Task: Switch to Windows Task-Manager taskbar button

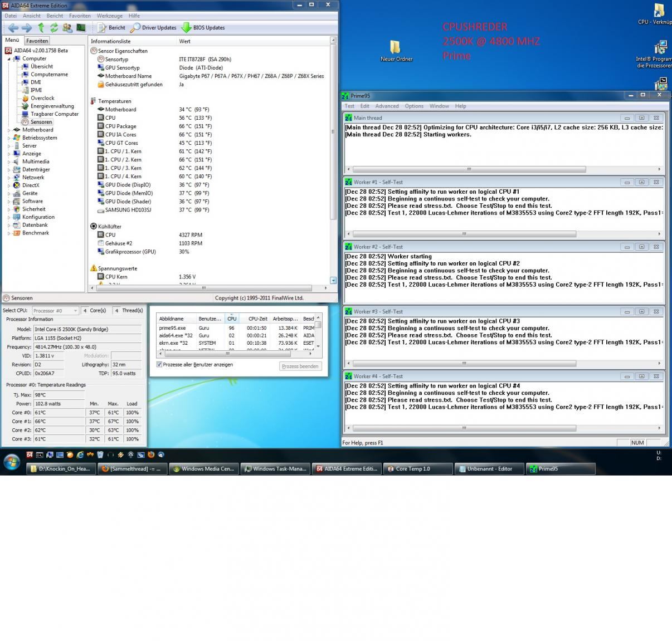Action: (x=275, y=469)
